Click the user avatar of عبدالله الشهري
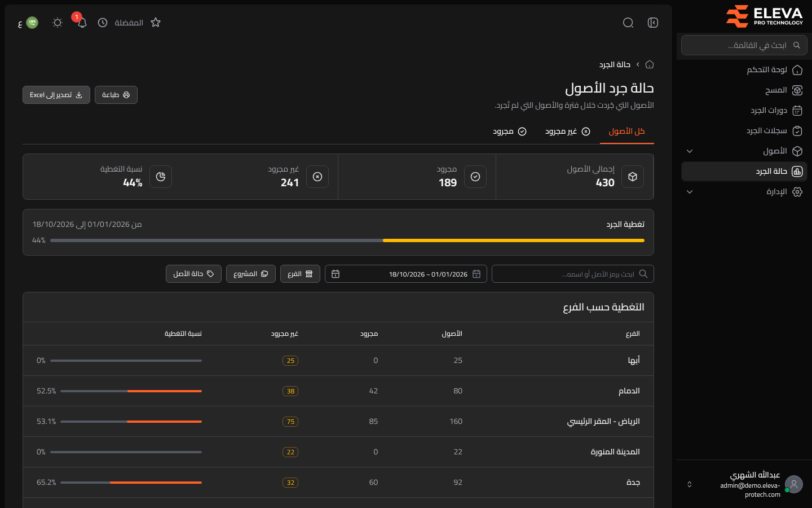812x508 pixels. pos(794,484)
